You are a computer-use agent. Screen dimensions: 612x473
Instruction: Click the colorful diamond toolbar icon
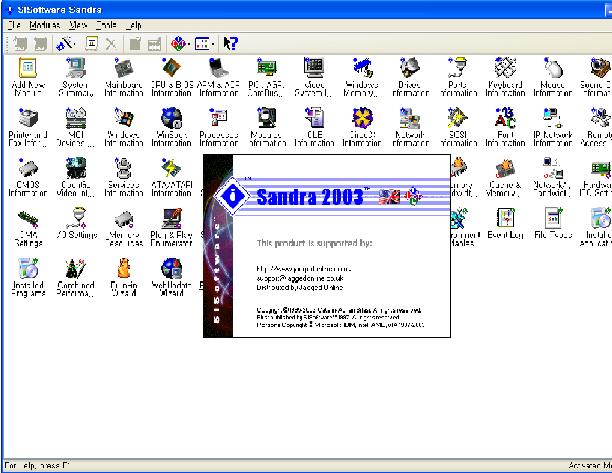(x=178, y=44)
